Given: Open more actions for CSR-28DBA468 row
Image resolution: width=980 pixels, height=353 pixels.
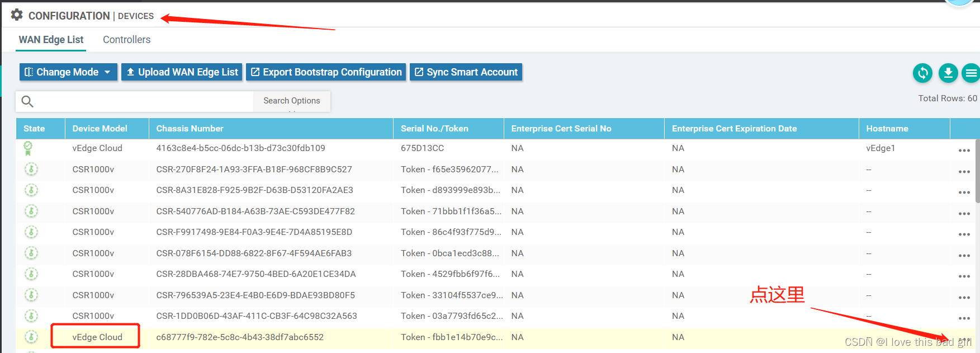Looking at the screenshot, I should coord(964,276).
